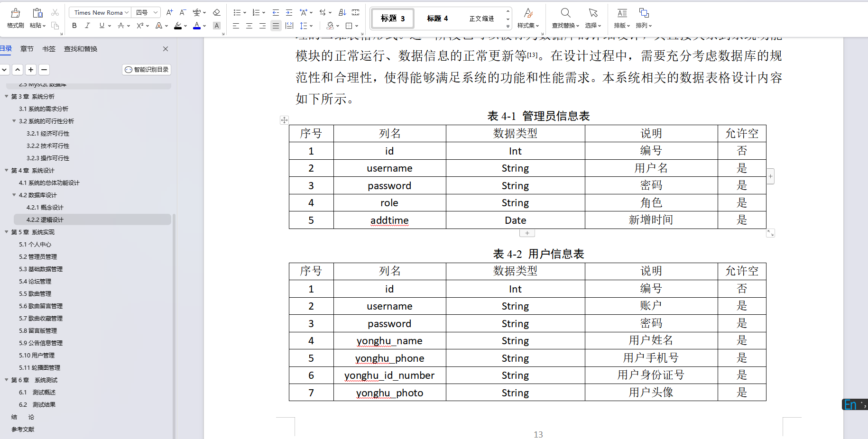Click the plus button in outline toolbar

coord(31,70)
